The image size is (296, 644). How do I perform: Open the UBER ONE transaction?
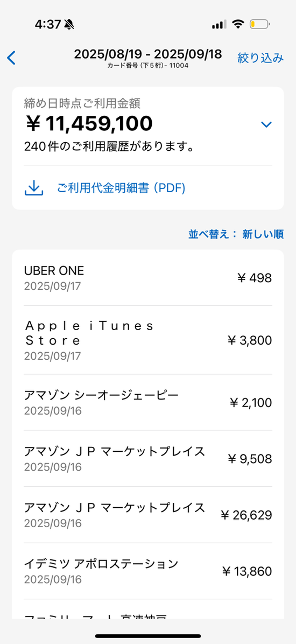click(148, 278)
